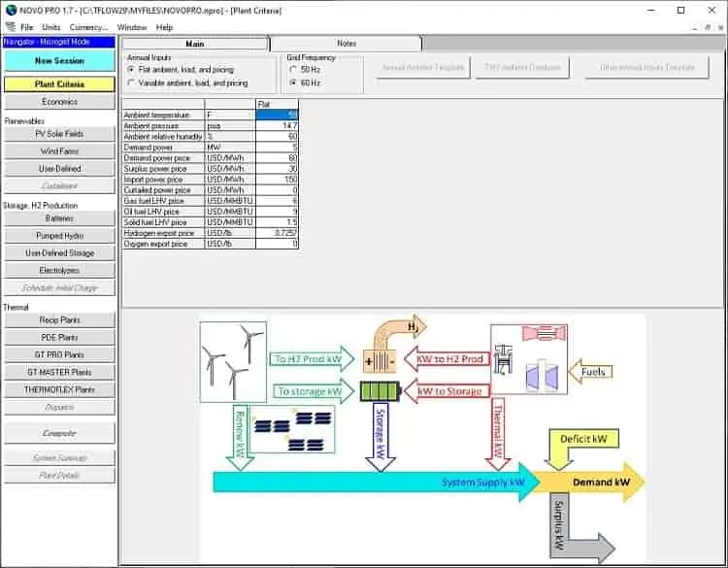The width and height of the screenshot is (728, 568).
Task: Click the red 'kW to H2 Prod' arrow
Action: (447, 359)
